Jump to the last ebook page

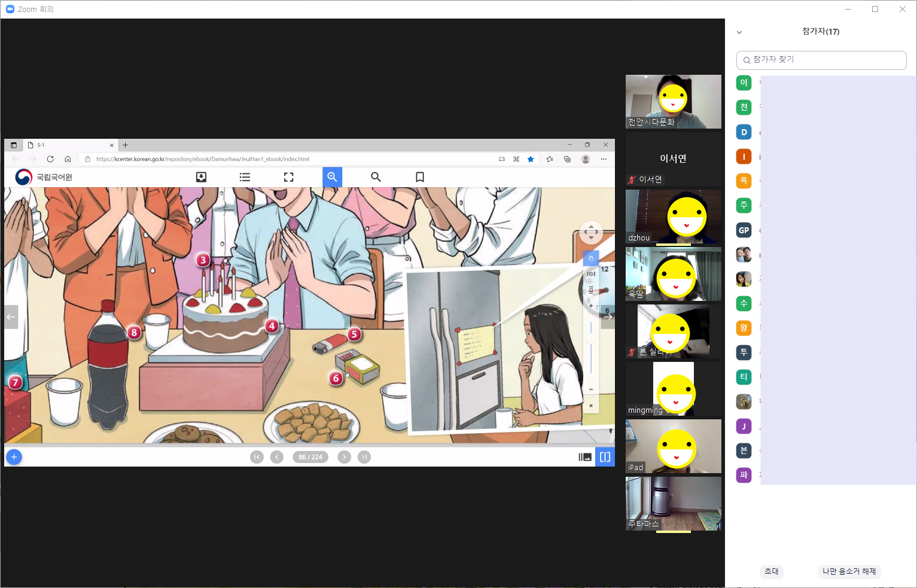(x=364, y=457)
